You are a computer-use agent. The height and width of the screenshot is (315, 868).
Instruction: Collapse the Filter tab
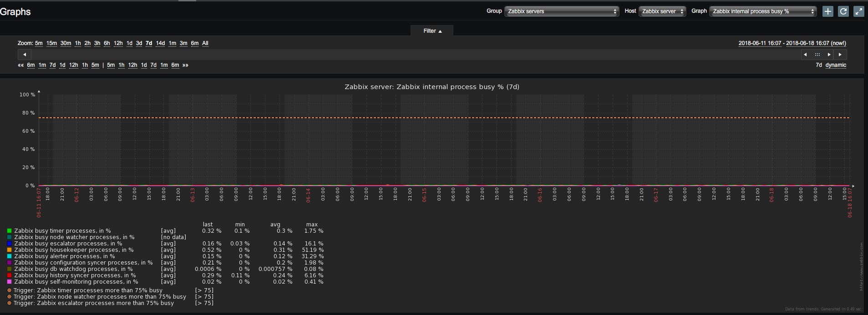(x=432, y=31)
